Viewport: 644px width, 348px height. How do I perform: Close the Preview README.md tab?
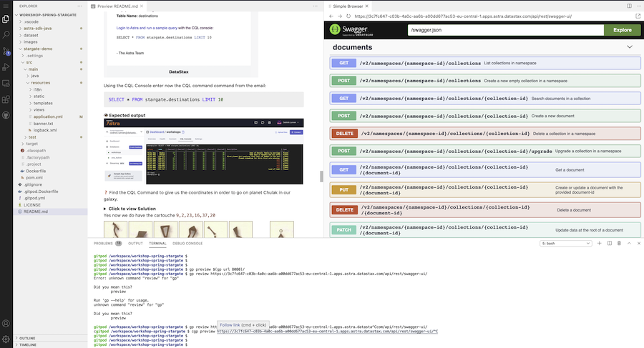142,6
